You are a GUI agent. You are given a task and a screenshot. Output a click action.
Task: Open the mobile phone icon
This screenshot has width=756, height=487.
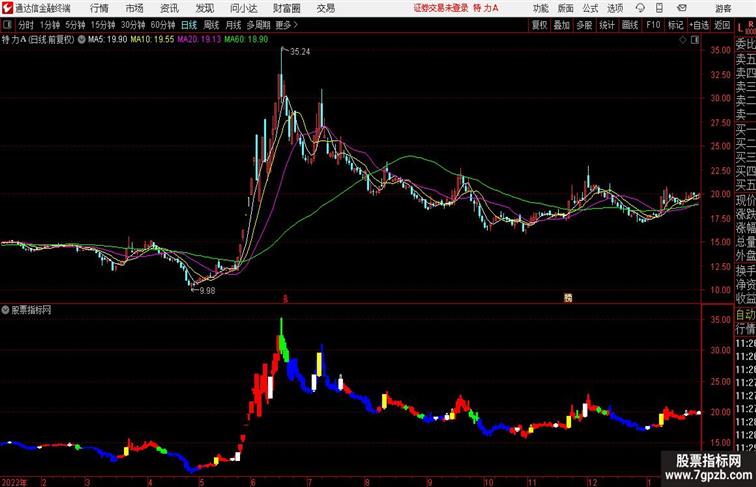tap(659, 8)
